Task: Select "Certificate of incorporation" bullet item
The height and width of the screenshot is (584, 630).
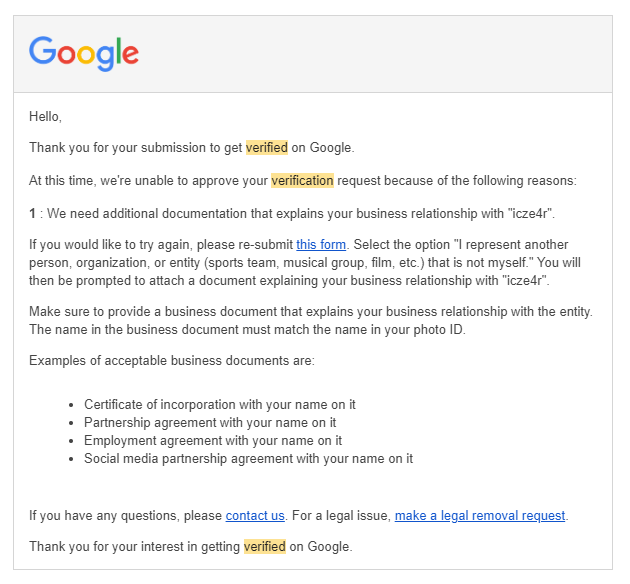Action: point(220,404)
